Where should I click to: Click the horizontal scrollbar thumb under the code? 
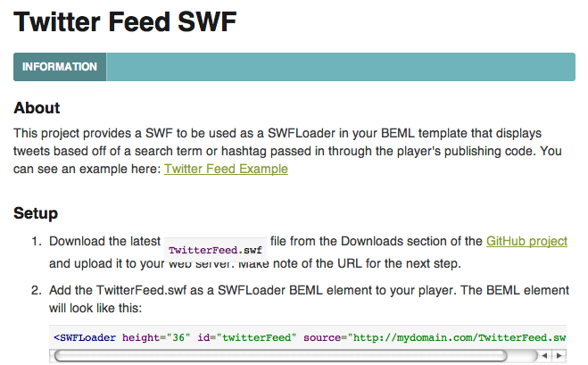(x=280, y=355)
